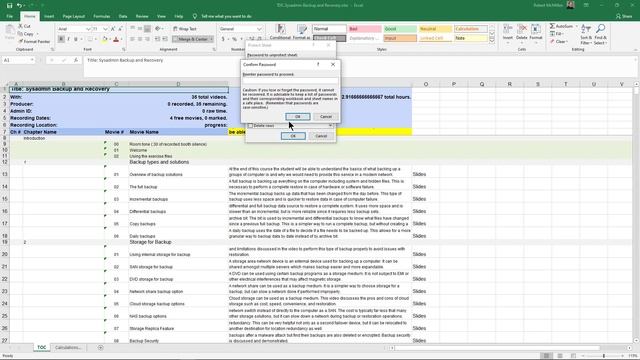Viewport: 640px width, 360px height.
Task: Click the Orientation text-angle icon
Action: point(158,29)
